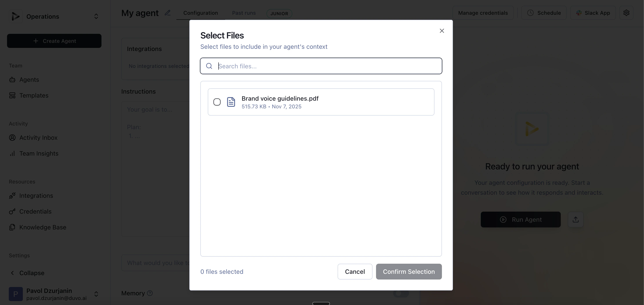
Task: Close the Select Files dialog
Action: (x=442, y=31)
